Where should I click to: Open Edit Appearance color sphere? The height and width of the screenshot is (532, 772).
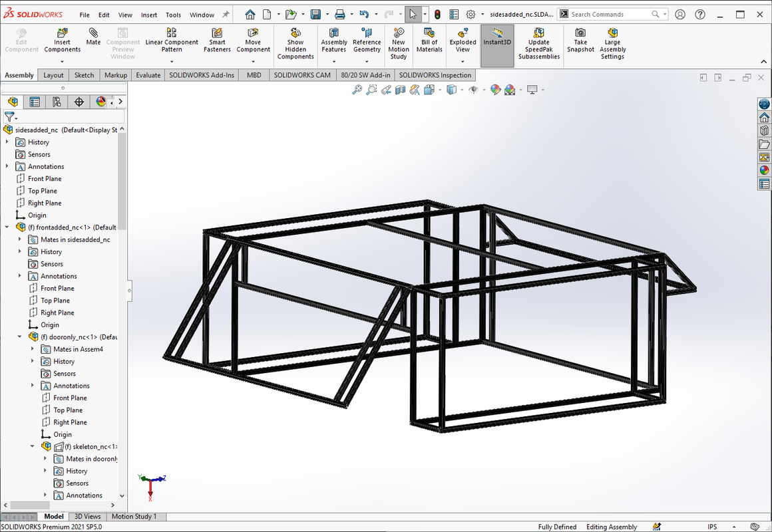(x=495, y=90)
